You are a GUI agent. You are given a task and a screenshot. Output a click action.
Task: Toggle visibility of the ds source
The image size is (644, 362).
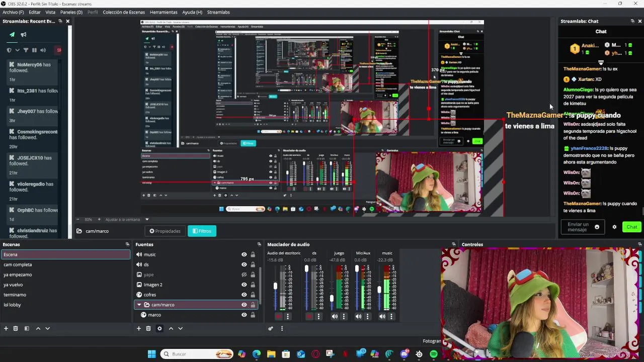click(244, 264)
